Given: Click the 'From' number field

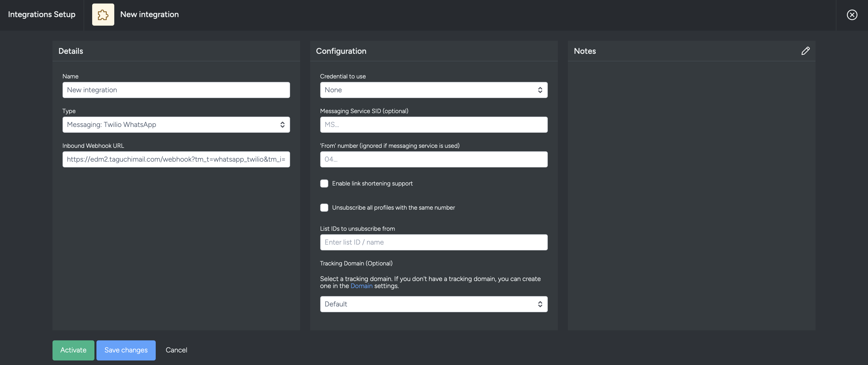Looking at the screenshot, I should (434, 159).
